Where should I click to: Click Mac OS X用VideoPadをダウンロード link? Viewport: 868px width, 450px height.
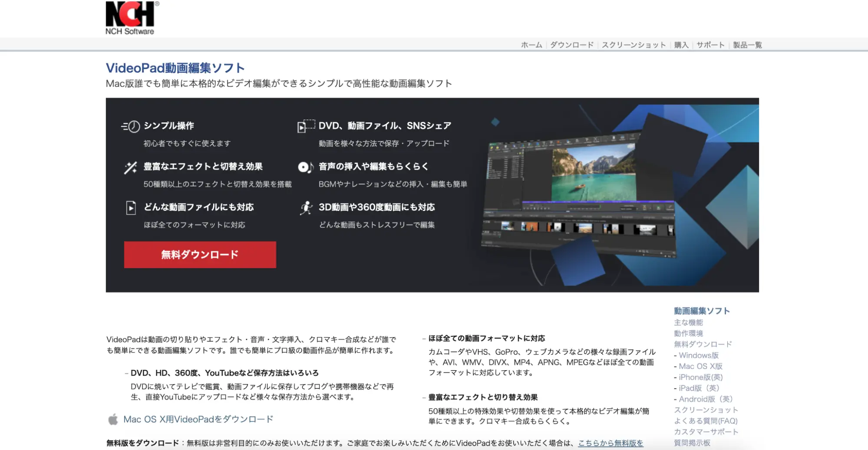tap(198, 419)
